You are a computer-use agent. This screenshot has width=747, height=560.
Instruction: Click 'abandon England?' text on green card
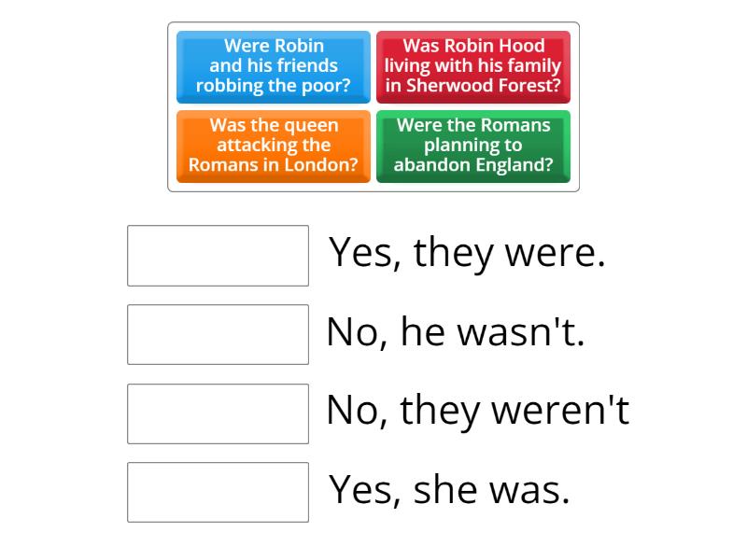473,165
